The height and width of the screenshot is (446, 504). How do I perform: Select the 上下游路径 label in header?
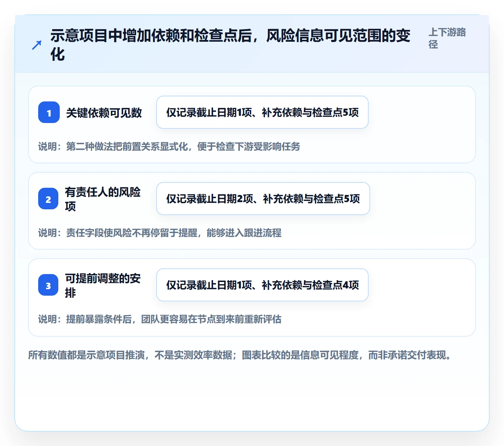[447, 38]
